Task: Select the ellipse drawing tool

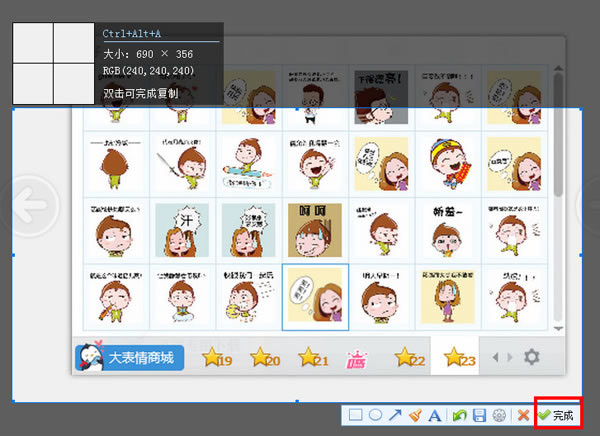Action: pos(375,415)
